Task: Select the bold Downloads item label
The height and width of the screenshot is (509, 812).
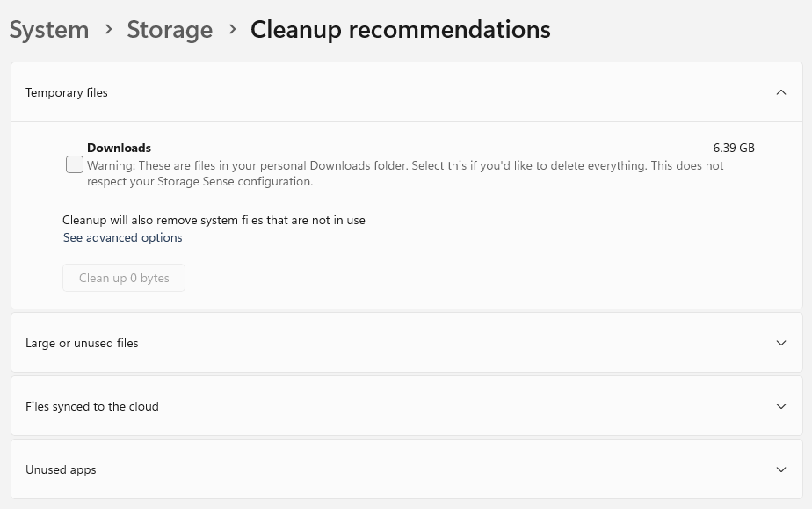Action: 119,148
